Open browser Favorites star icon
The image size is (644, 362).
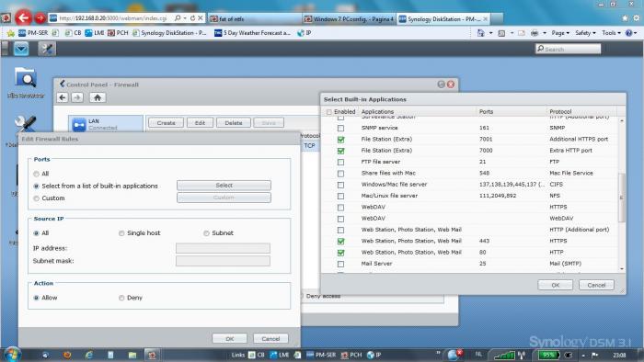tap(625, 18)
